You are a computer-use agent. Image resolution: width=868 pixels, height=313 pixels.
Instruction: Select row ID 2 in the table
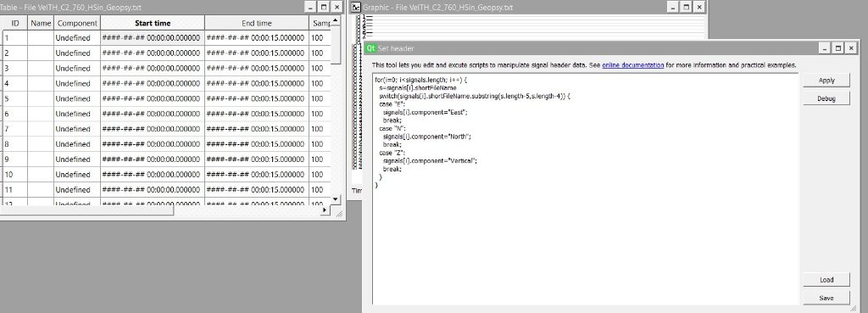click(15, 53)
